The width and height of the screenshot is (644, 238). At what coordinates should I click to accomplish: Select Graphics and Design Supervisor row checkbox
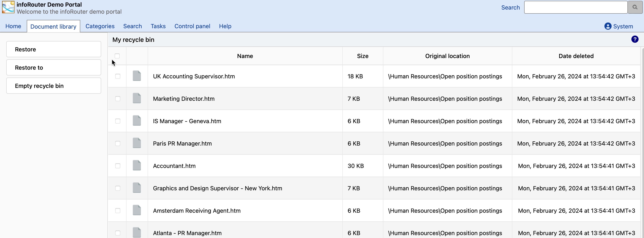click(118, 188)
